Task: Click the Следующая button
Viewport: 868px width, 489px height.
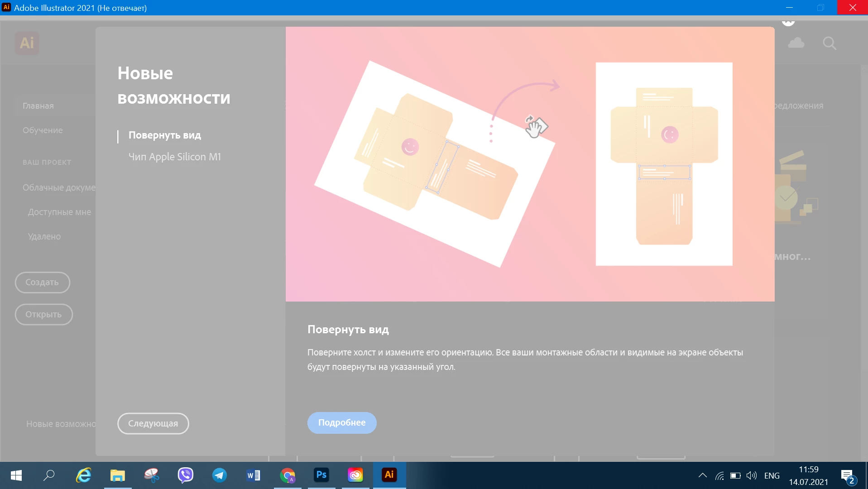Action: click(153, 423)
